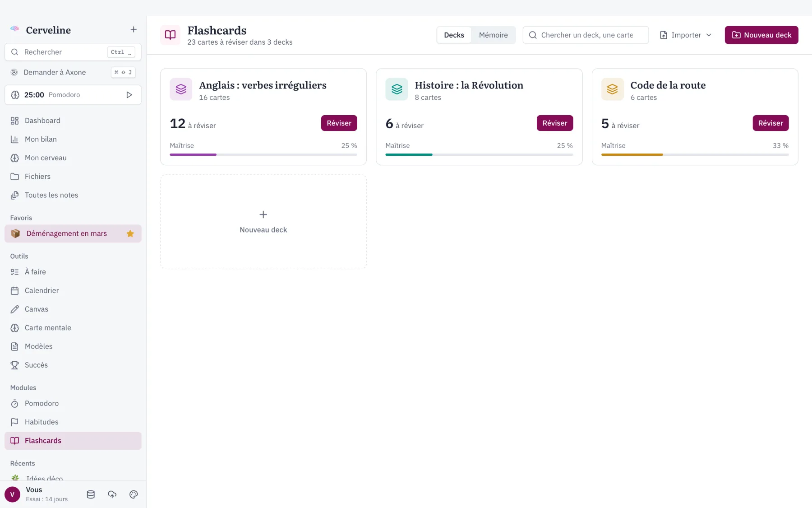The width and height of the screenshot is (812, 508).
Task: Start the Pomodoro timer play button
Action: click(x=129, y=95)
